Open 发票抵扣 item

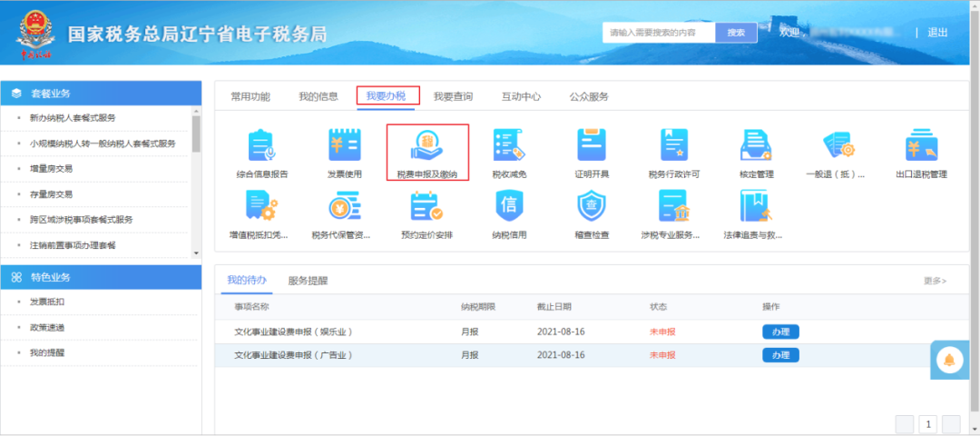tap(47, 302)
